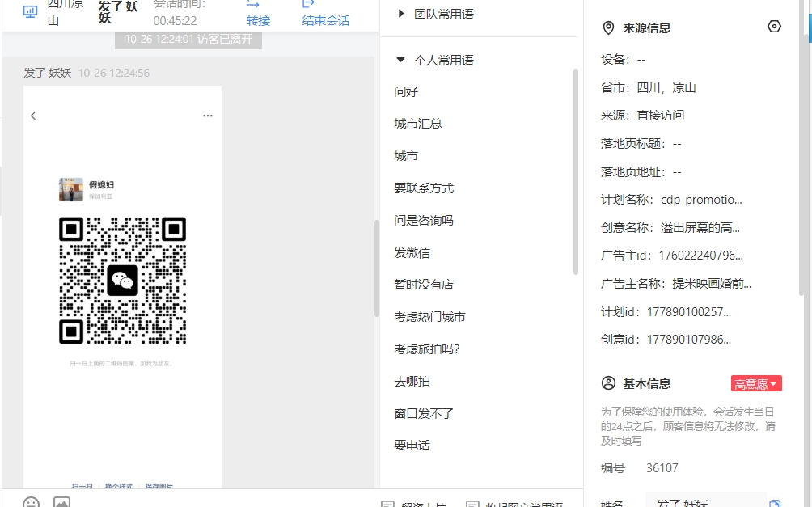Select the 问好 quick phrase
Image resolution: width=812 pixels, height=507 pixels.
406,91
